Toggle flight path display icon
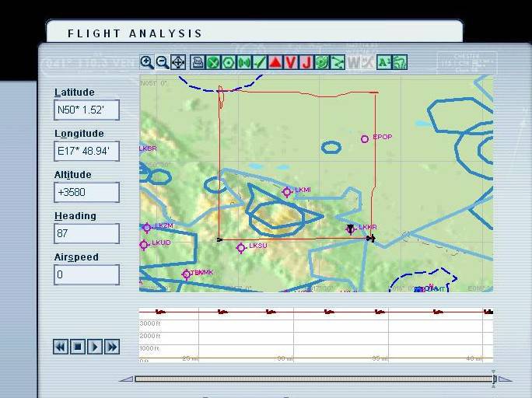532x398 pixels. (x=338, y=62)
